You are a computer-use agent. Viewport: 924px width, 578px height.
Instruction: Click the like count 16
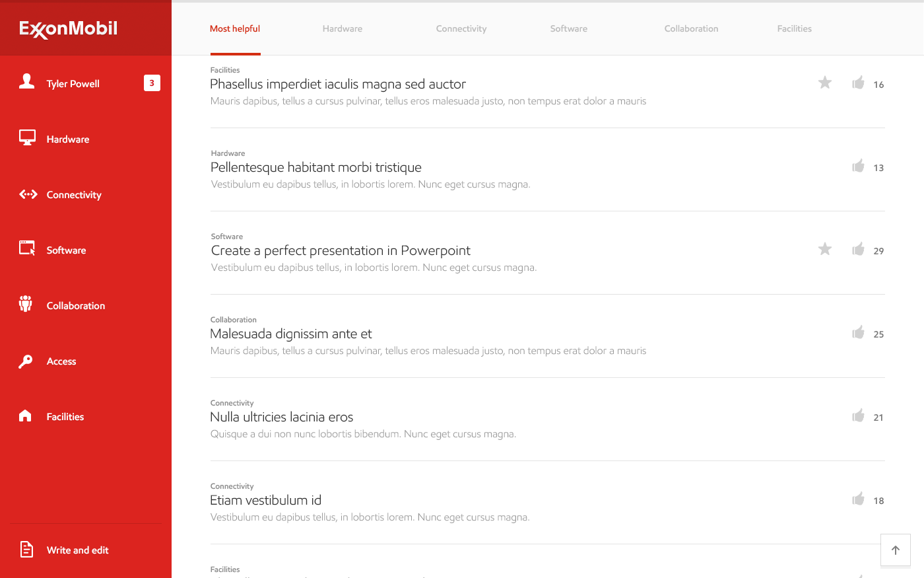coord(878,85)
